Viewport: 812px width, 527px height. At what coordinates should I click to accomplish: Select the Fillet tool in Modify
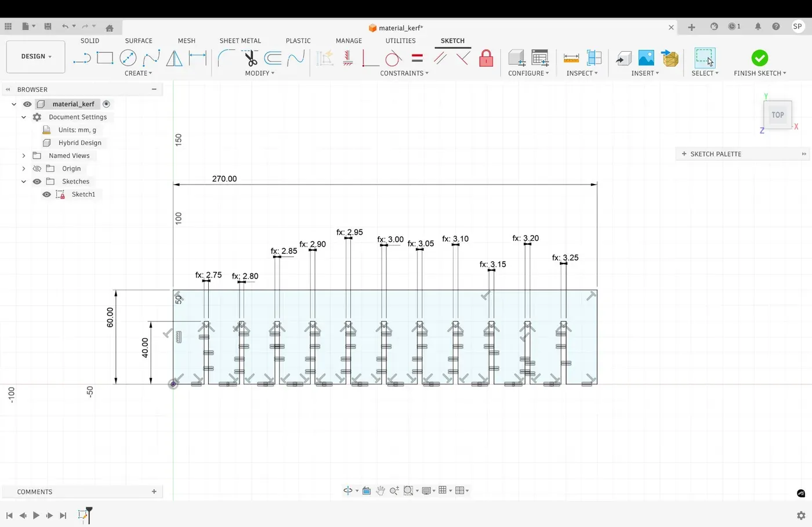click(226, 58)
